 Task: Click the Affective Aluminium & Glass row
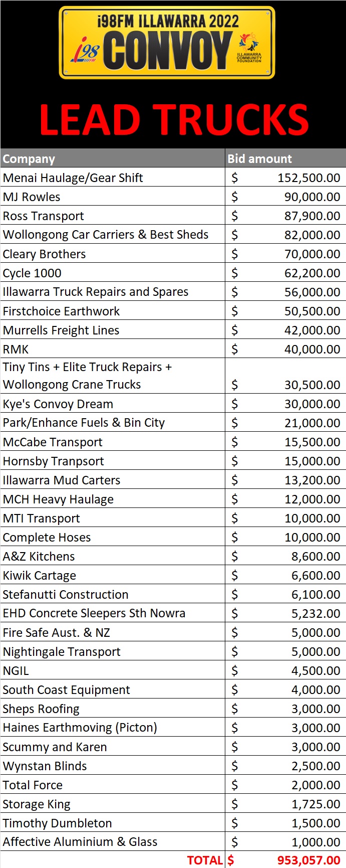(173, 842)
